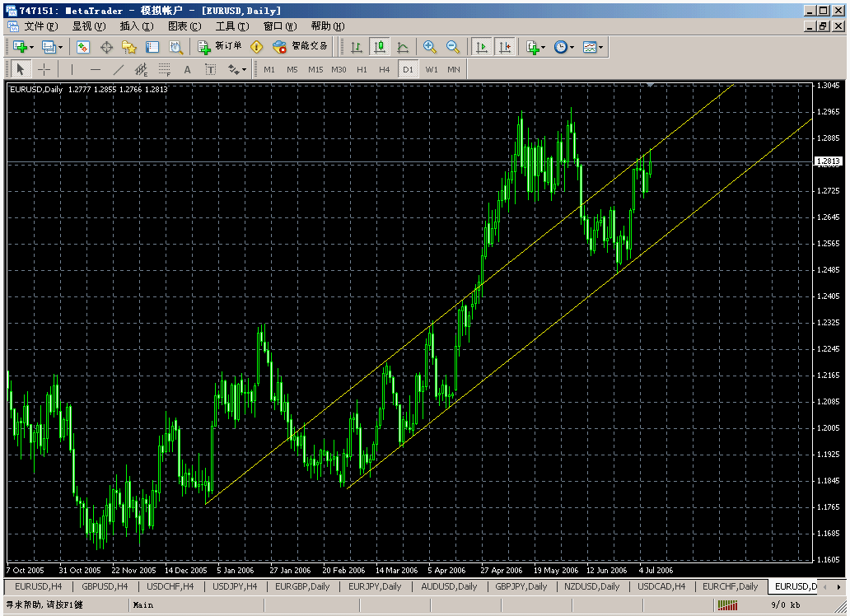
Task: Switch timeframe to M30
Action: (339, 69)
